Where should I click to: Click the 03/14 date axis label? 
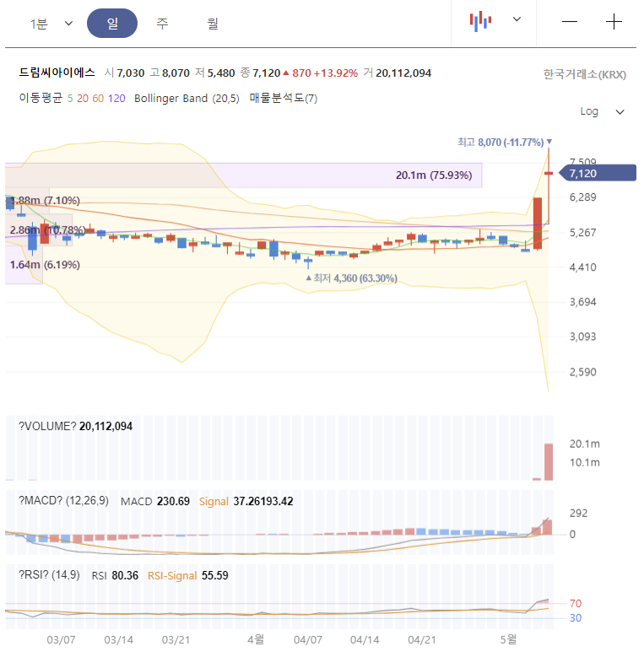tap(118, 640)
